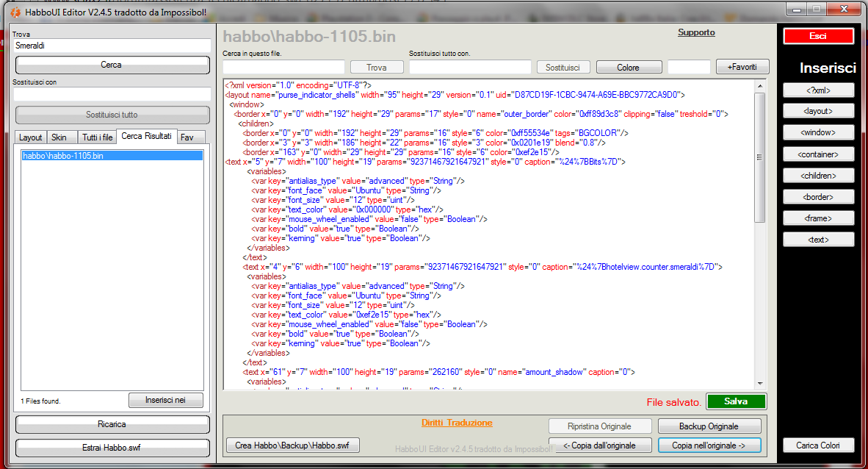
Task: Click the Inserisci nei button
Action: coord(165,400)
